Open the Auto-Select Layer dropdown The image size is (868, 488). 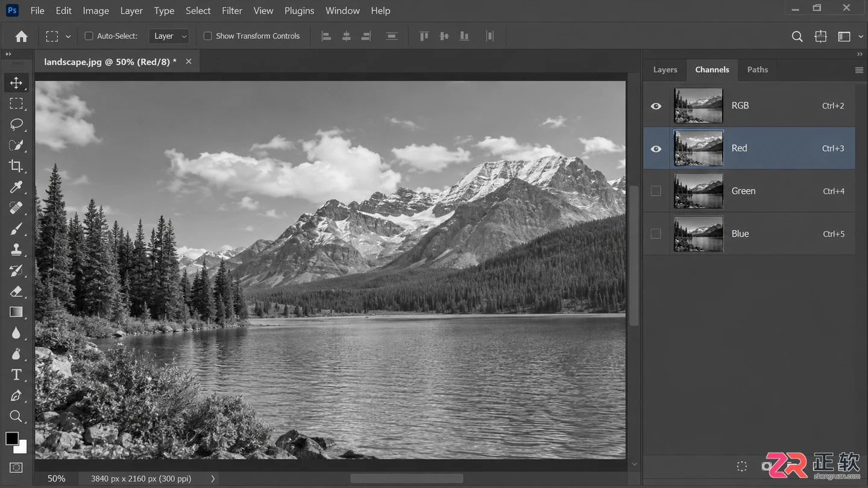tap(169, 36)
